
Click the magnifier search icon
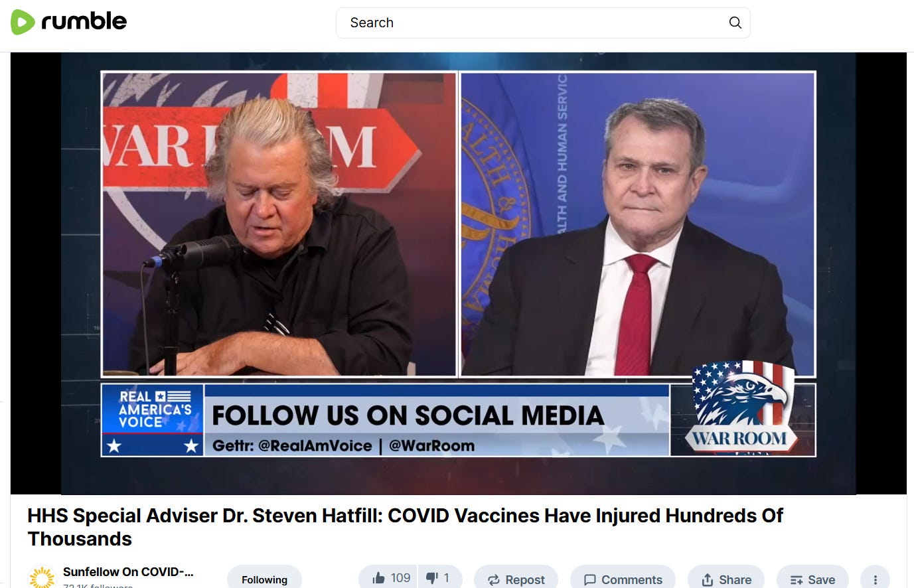point(735,23)
